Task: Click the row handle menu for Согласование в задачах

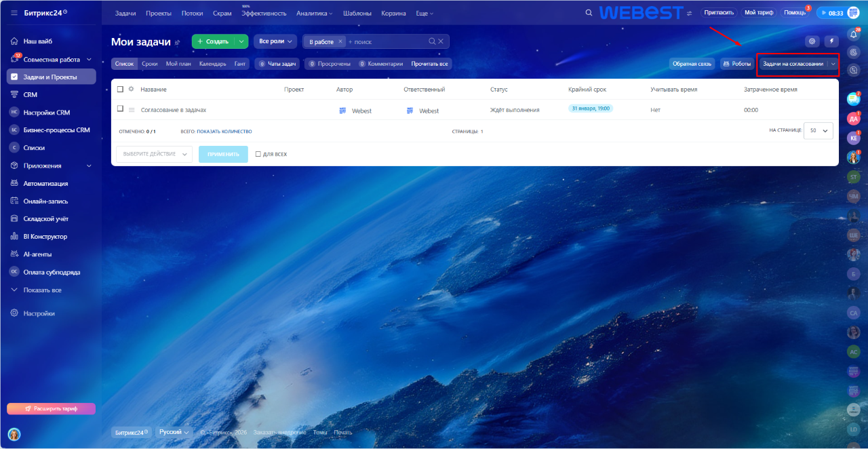Action: click(132, 110)
